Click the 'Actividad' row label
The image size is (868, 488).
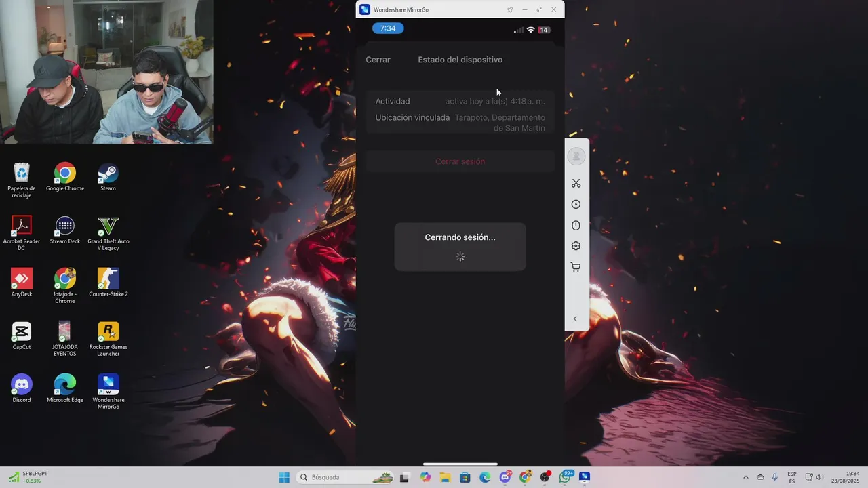tap(393, 101)
